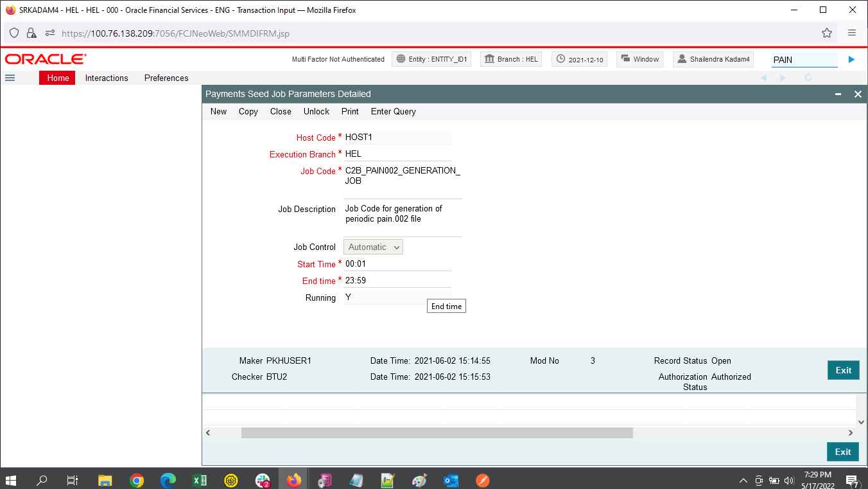The image size is (868, 489).
Task: Click the 2021-12-10 date button
Action: point(579,59)
